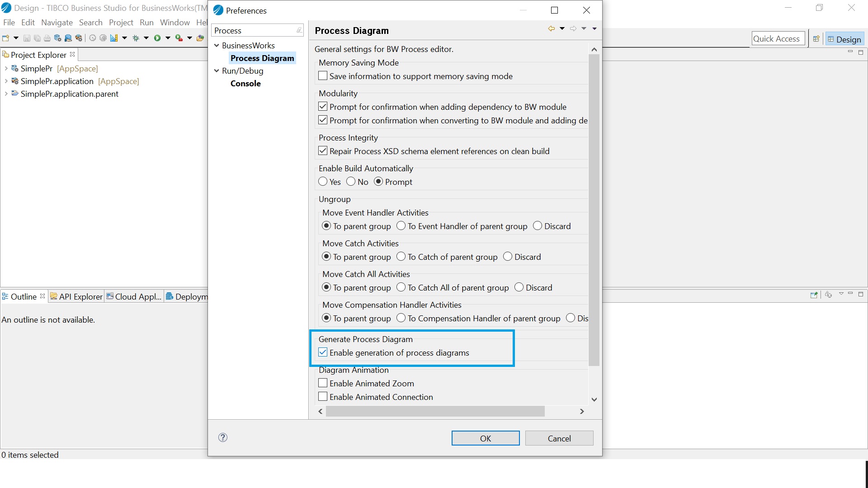Uncheck Enable generation of process diagrams
Viewport: 868px width, 488px height.
pos(323,352)
